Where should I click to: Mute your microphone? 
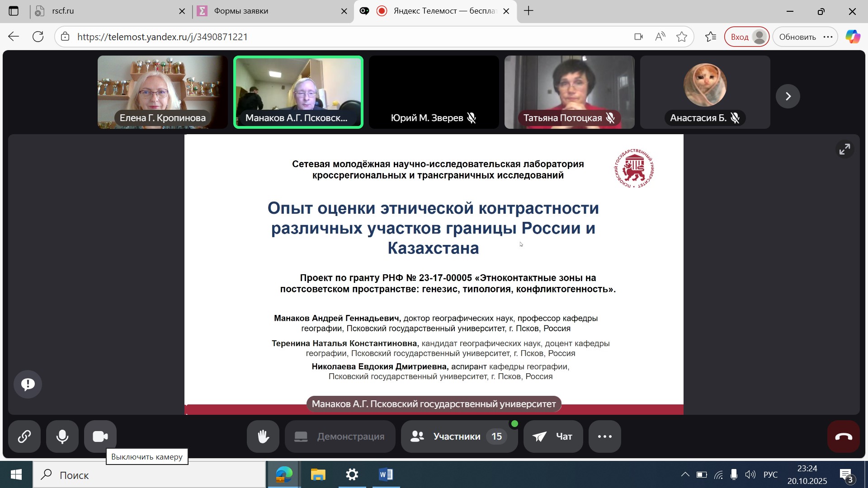(62, 436)
